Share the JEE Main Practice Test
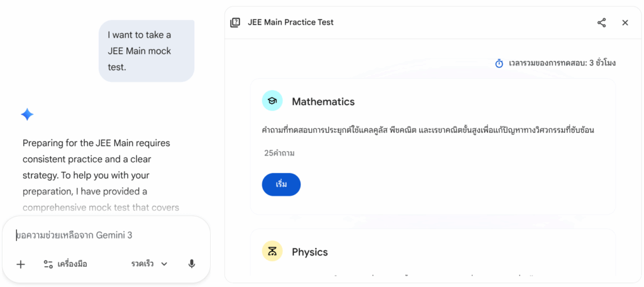Screen dimensions: 644x287 (x=602, y=23)
